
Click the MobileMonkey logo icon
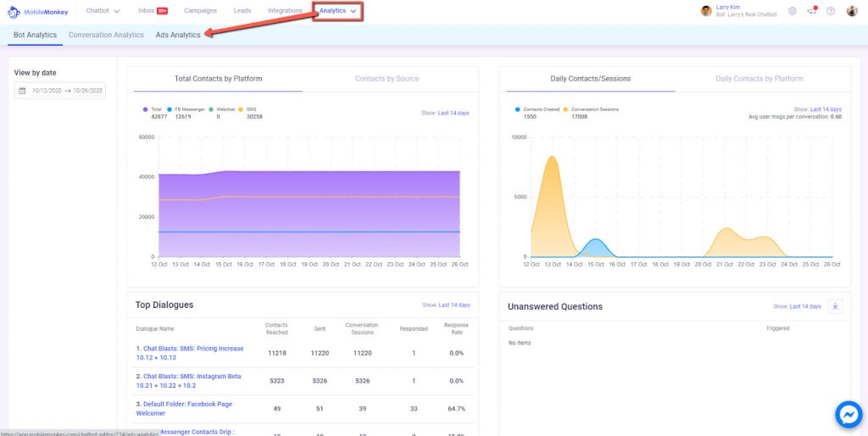pos(14,11)
